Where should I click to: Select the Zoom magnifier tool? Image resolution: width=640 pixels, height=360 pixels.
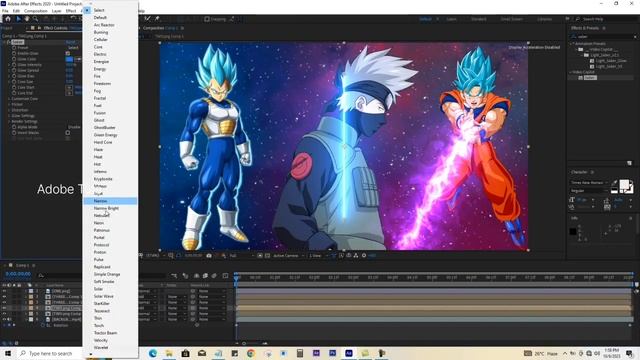coord(36,19)
